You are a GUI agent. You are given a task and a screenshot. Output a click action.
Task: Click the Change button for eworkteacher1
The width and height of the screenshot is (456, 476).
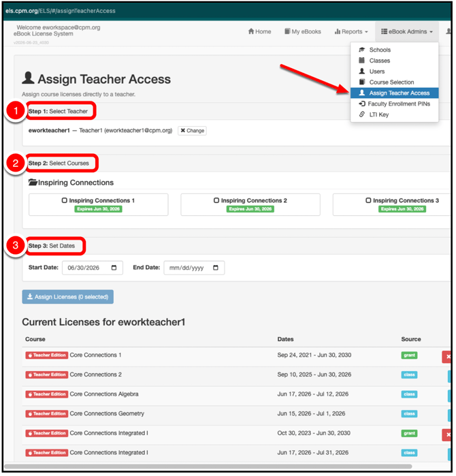click(193, 131)
